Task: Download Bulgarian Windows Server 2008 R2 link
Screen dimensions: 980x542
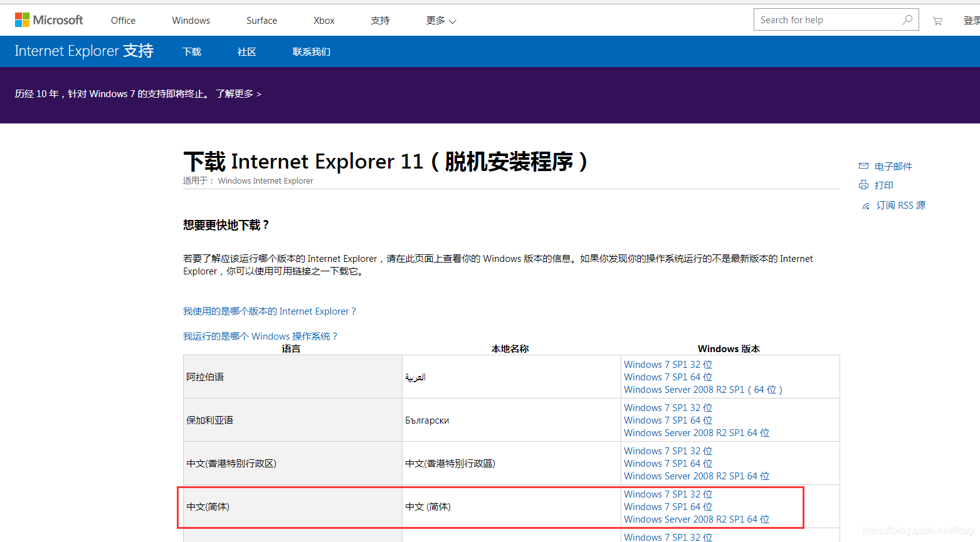Action: pyautogui.click(x=697, y=433)
